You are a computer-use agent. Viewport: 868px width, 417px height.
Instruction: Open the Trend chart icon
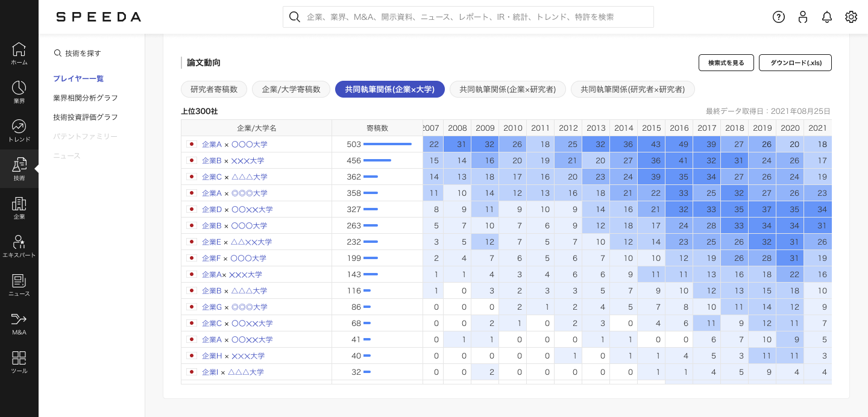(19, 130)
